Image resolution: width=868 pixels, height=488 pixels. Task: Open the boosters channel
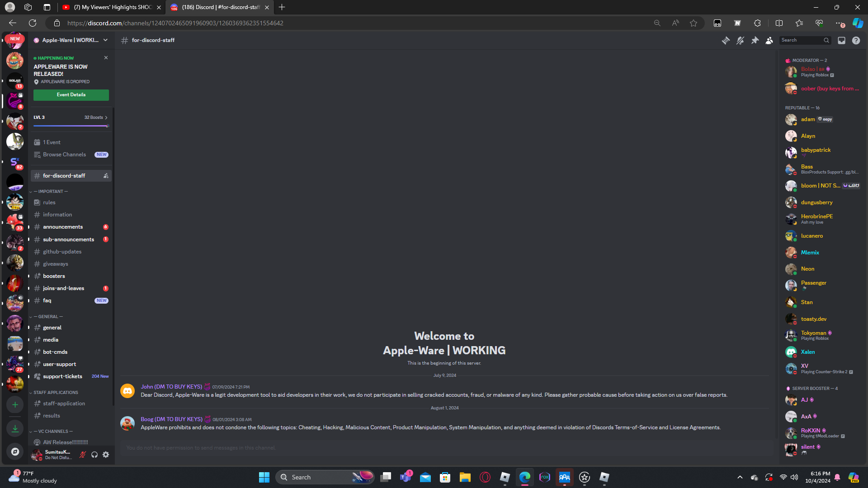click(x=71, y=276)
